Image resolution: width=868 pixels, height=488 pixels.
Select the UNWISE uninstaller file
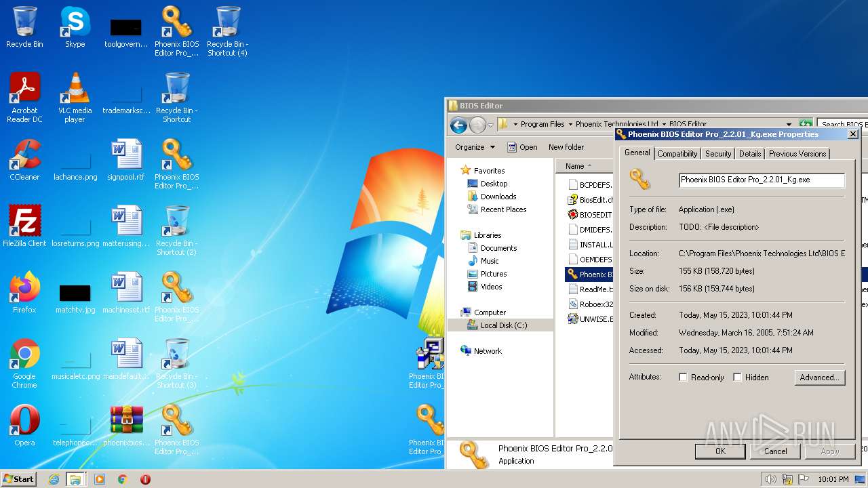590,319
